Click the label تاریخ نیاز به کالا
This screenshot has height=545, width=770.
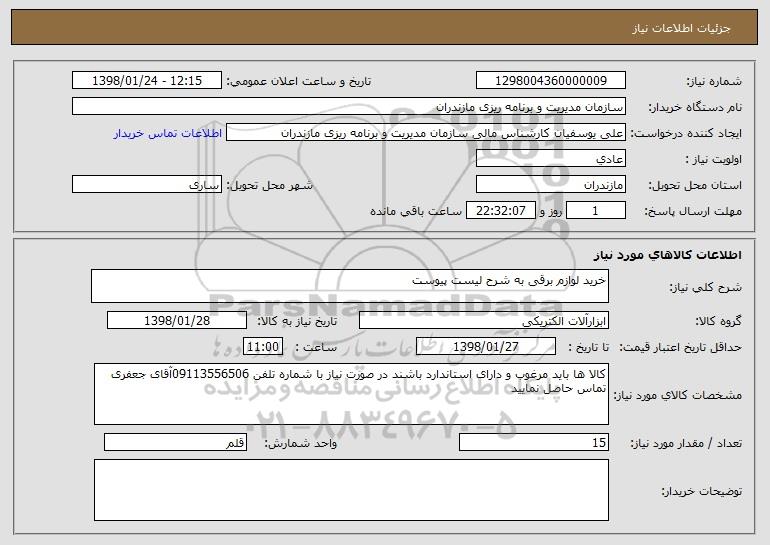pos(297,322)
